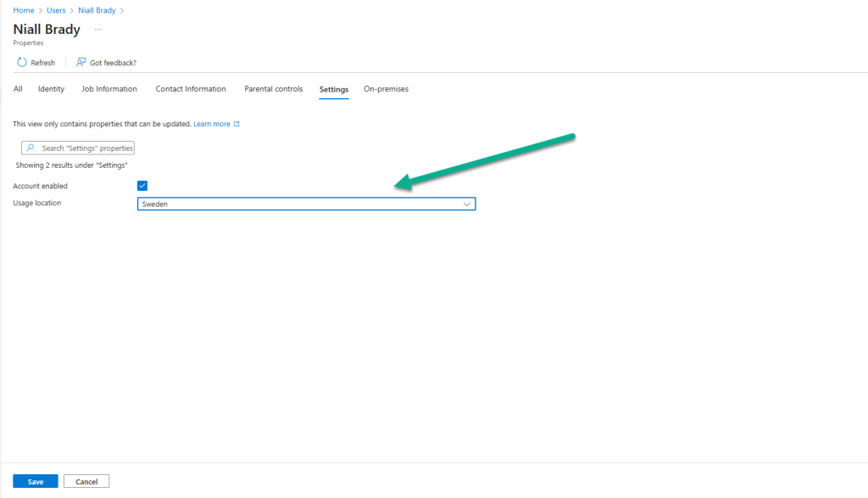Select the Job Information tab
Image resolution: width=868 pixels, height=498 pixels.
109,89
